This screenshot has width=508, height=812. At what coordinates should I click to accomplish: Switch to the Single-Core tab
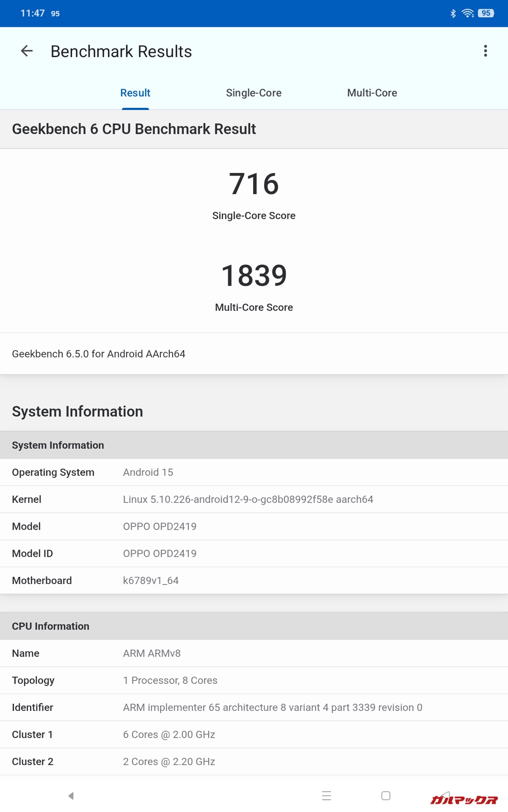click(x=254, y=93)
